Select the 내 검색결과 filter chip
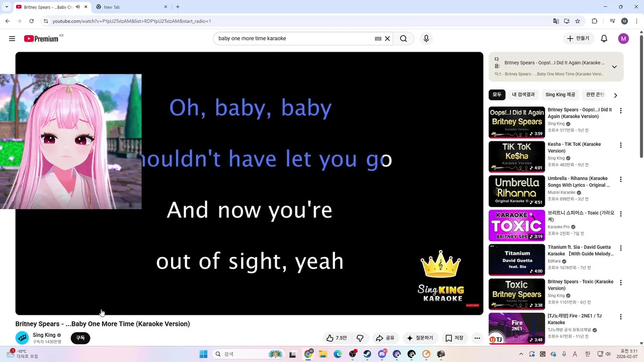 coord(523,95)
